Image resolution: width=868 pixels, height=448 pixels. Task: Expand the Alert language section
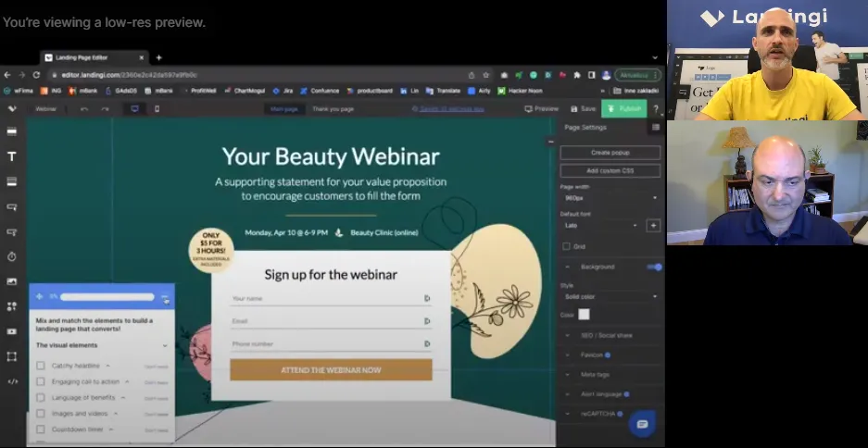(568, 394)
